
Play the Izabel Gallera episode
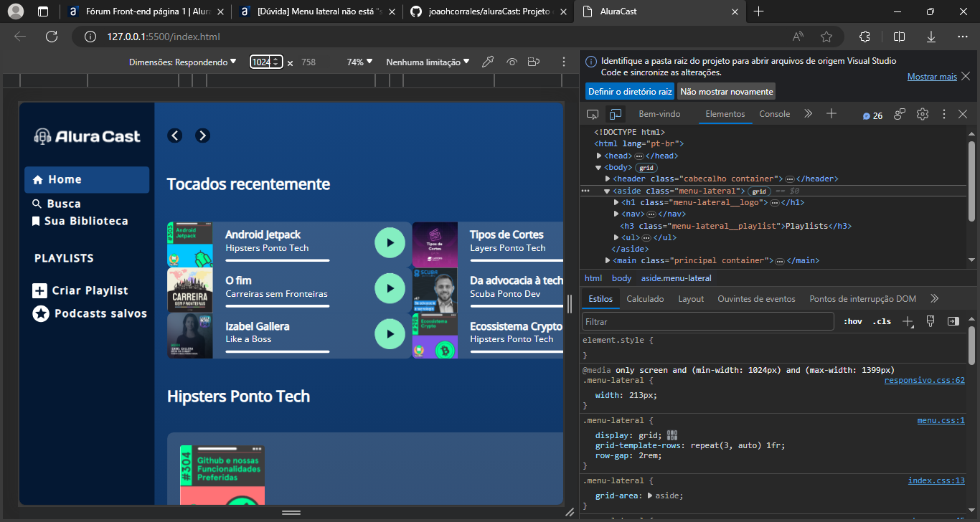click(x=390, y=333)
